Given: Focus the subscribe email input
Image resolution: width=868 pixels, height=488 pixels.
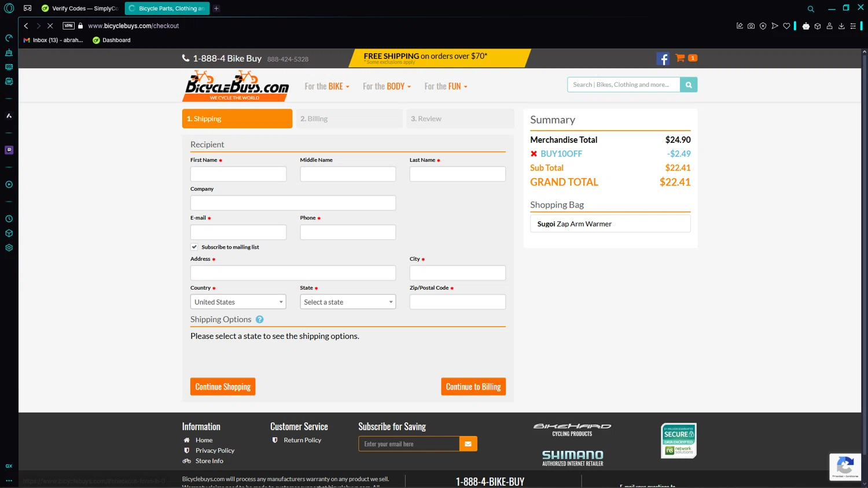Looking at the screenshot, I should coord(409,444).
